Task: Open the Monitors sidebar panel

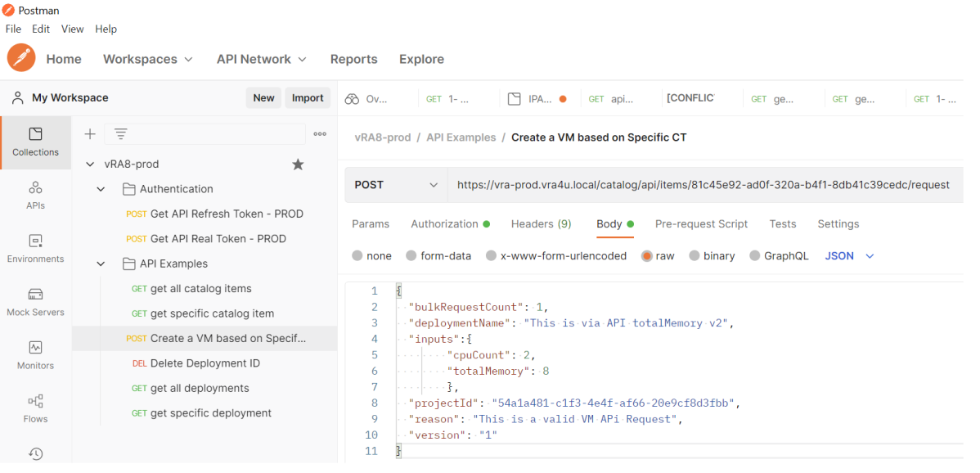Action: point(35,355)
